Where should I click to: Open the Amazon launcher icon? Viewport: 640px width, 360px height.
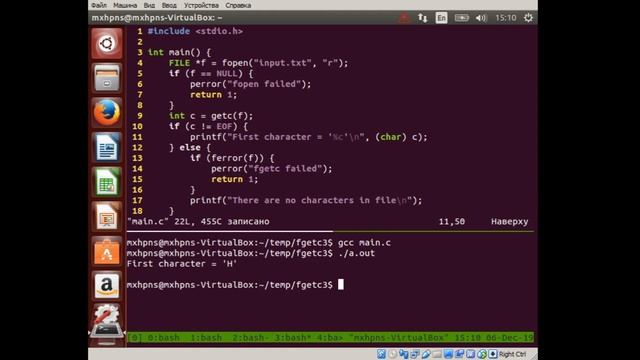pyautogui.click(x=107, y=286)
